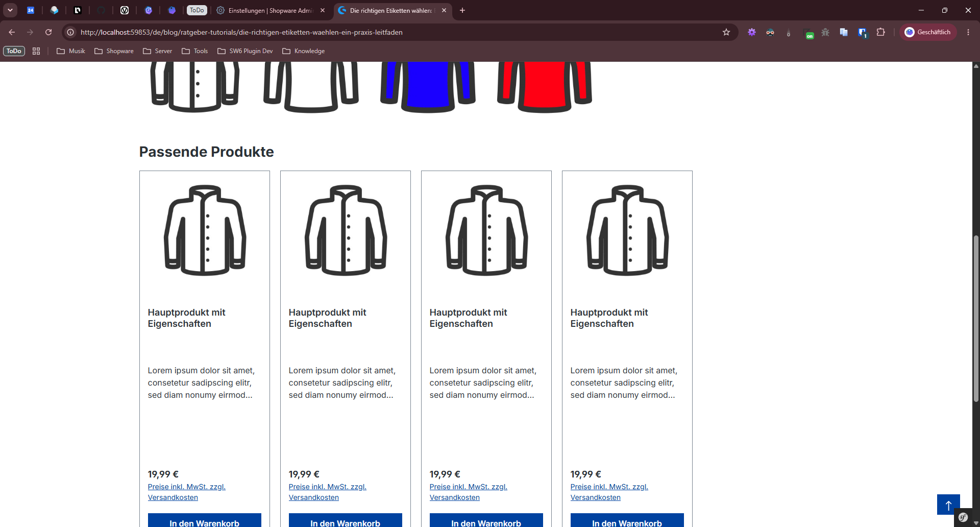Open a new browser tab

[462, 10]
